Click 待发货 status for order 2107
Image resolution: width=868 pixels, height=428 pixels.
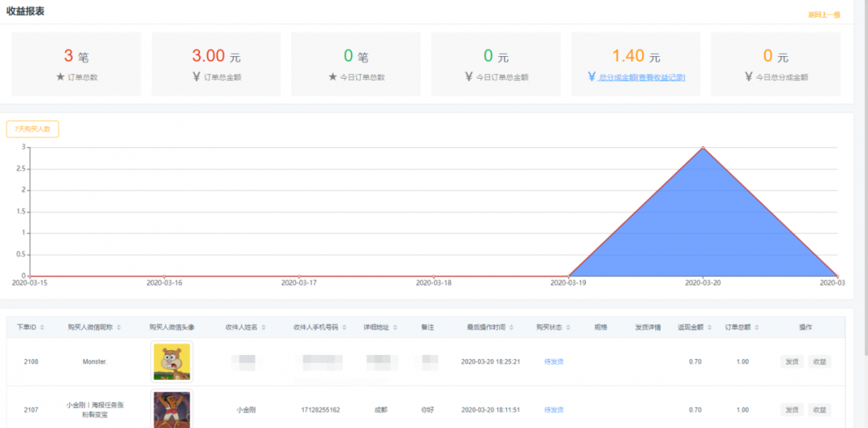(554, 410)
